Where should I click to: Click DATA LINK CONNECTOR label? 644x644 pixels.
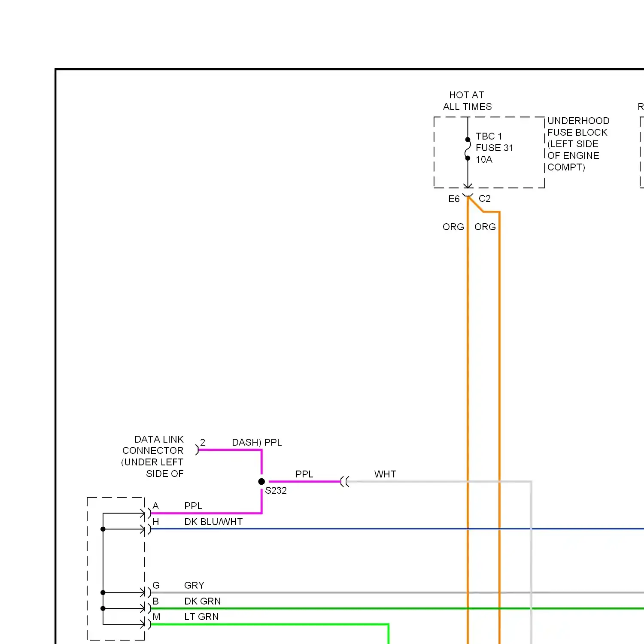[x=153, y=445]
